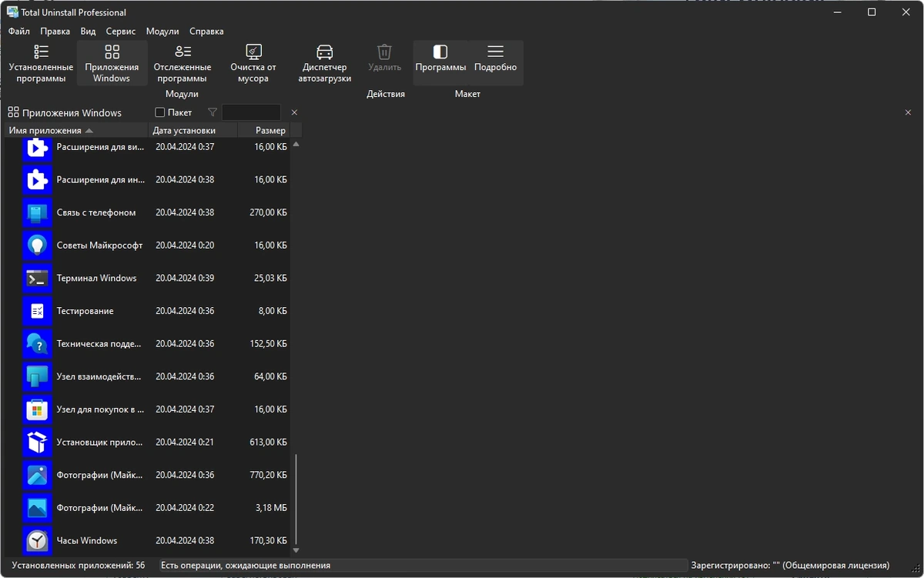Select the Часы Windows name text
The image size is (924, 578).
pos(87,541)
